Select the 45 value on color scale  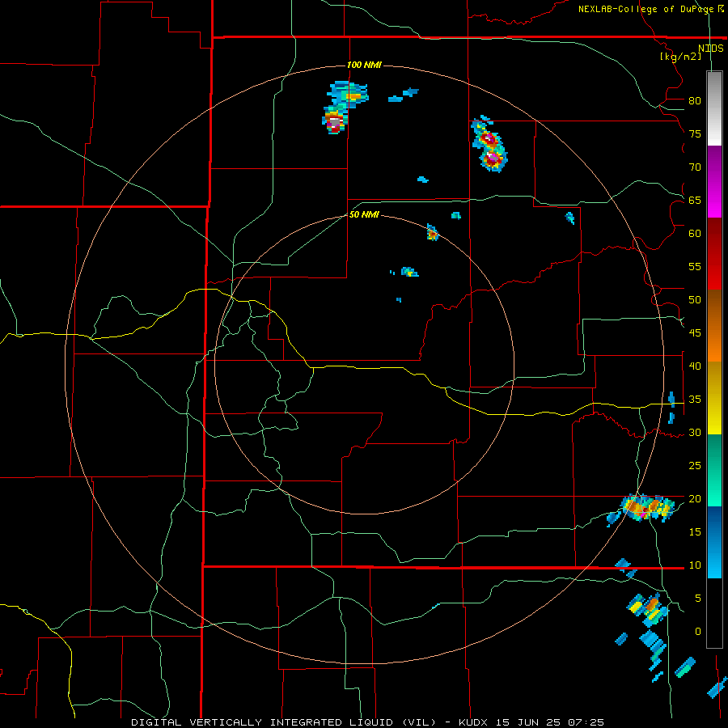click(x=695, y=333)
